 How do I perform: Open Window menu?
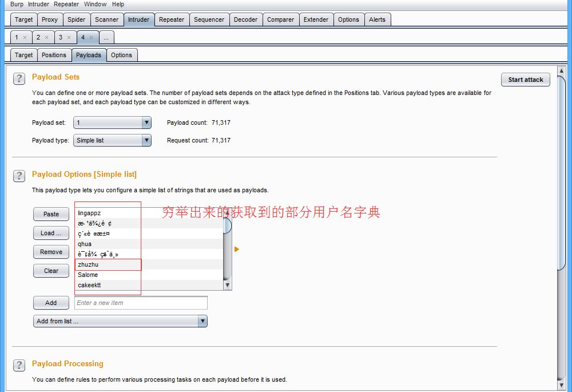tap(95, 4)
